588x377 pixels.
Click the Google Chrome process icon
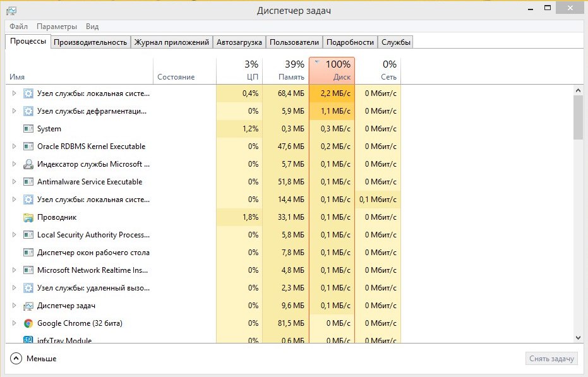(x=28, y=323)
